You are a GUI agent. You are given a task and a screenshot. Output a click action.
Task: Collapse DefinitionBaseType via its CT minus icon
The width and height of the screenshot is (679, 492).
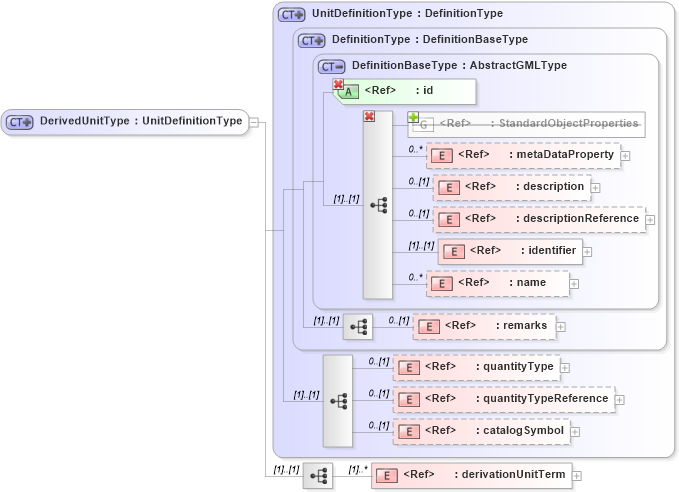(332, 67)
